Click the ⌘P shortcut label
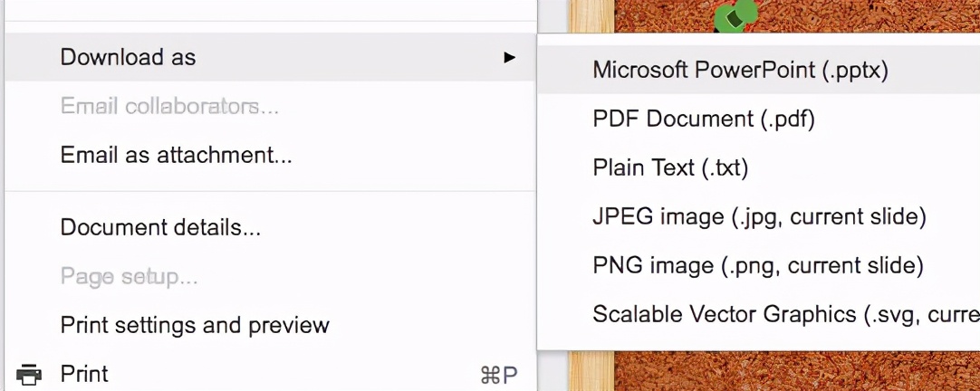Screen dimensions: 980x391 [499, 375]
